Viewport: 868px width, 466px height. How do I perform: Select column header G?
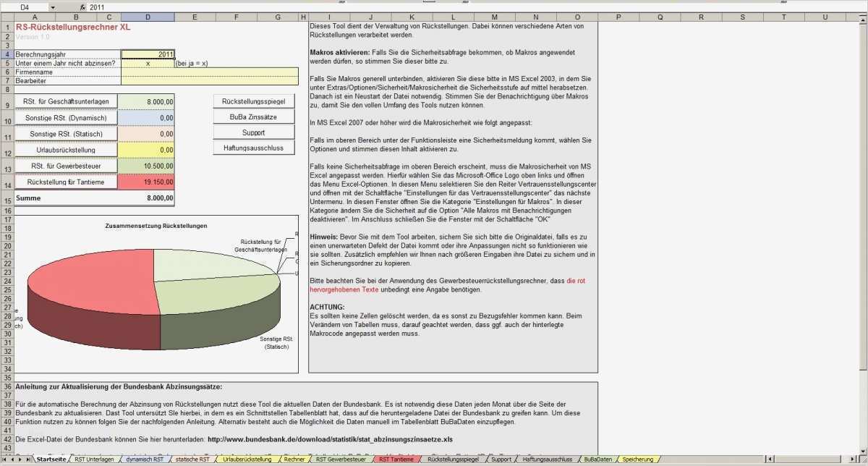tap(278, 17)
